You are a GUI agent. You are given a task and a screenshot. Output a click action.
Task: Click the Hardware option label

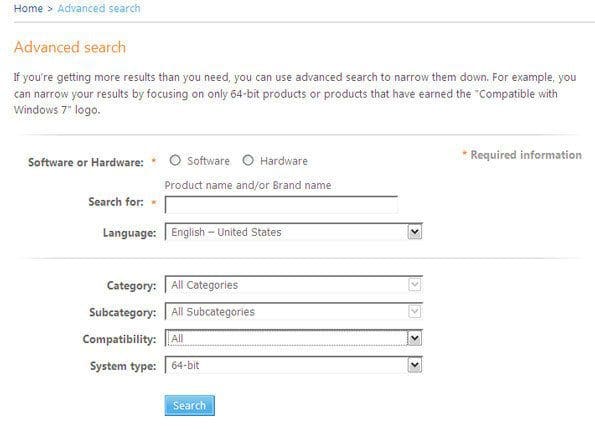coord(284,161)
